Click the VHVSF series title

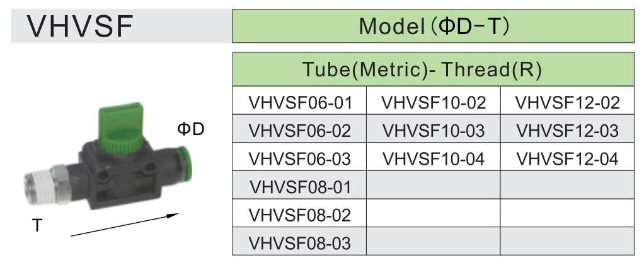coord(80,27)
